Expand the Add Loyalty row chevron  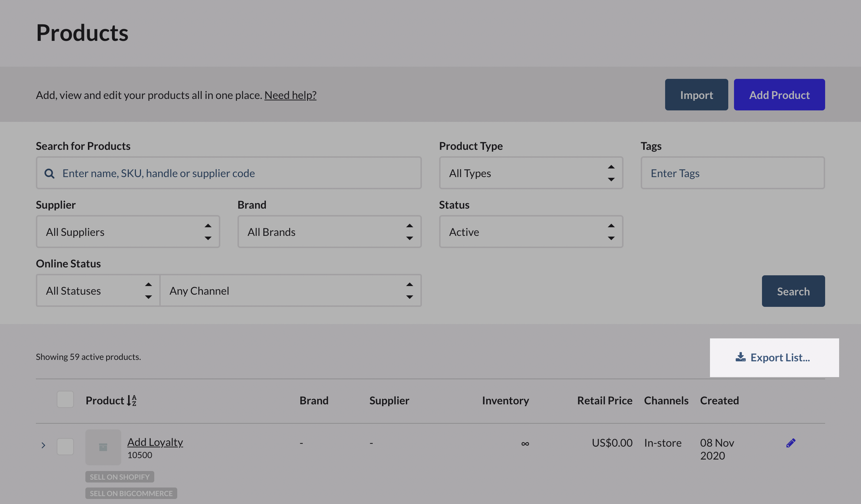(43, 445)
